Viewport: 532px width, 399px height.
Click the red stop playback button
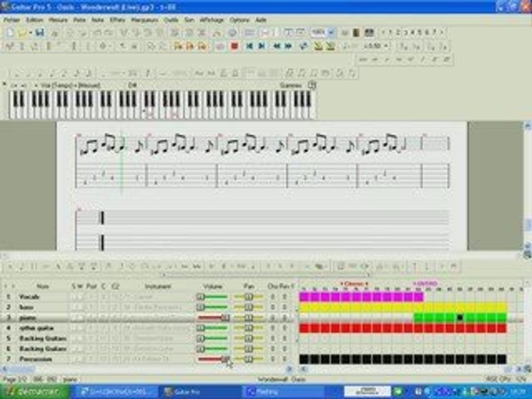[x=234, y=46]
